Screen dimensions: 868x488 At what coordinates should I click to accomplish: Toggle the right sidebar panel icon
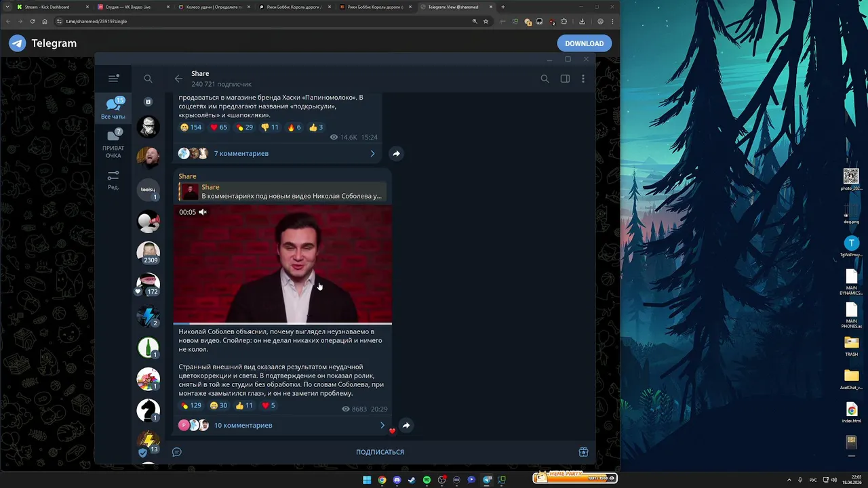click(565, 79)
